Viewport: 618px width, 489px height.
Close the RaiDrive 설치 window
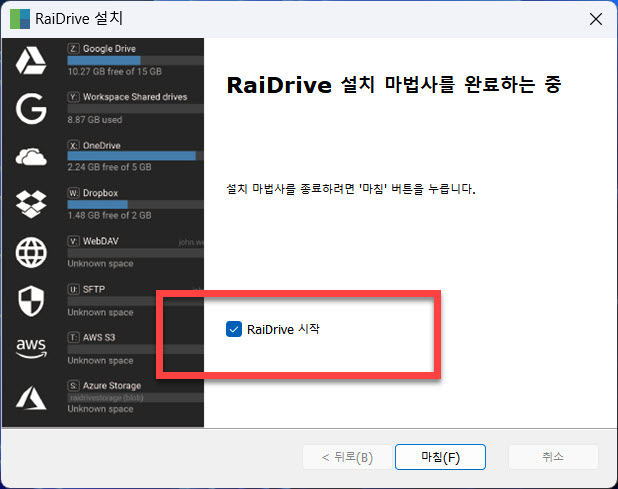pos(596,19)
